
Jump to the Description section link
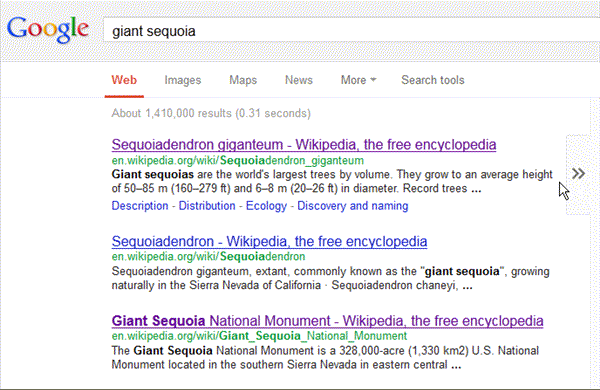(140, 206)
